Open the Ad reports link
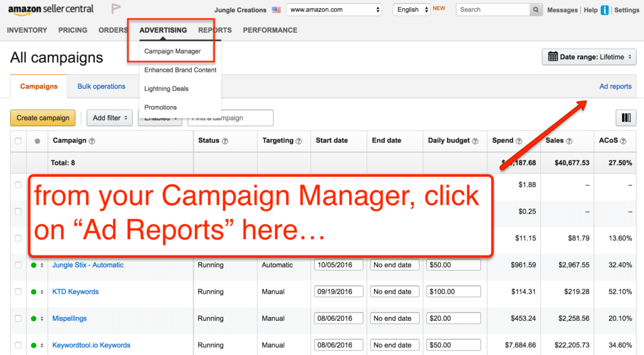The width and height of the screenshot is (644, 355). click(x=615, y=86)
